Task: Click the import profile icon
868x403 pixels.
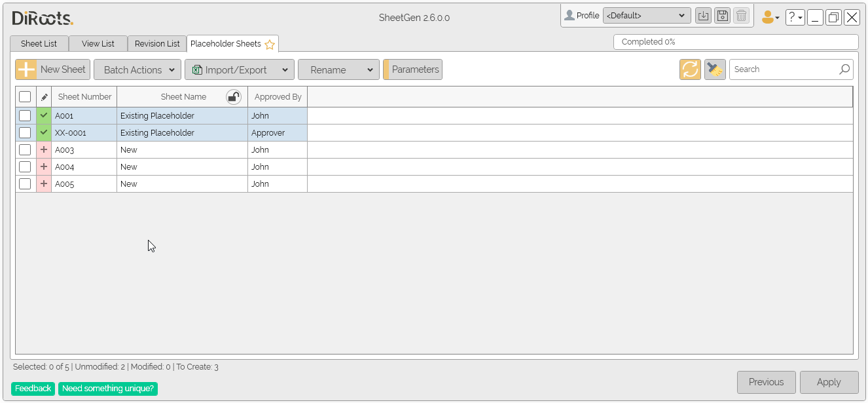Action: (x=703, y=16)
